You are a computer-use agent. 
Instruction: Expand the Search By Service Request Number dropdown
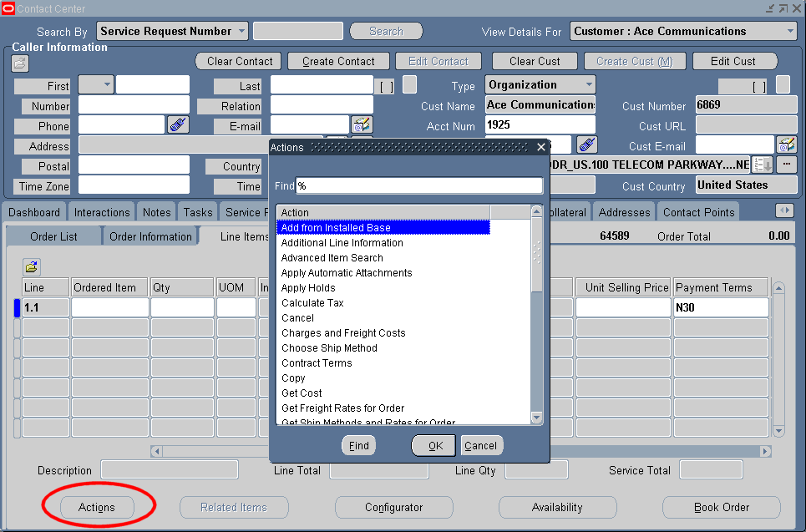(242, 31)
